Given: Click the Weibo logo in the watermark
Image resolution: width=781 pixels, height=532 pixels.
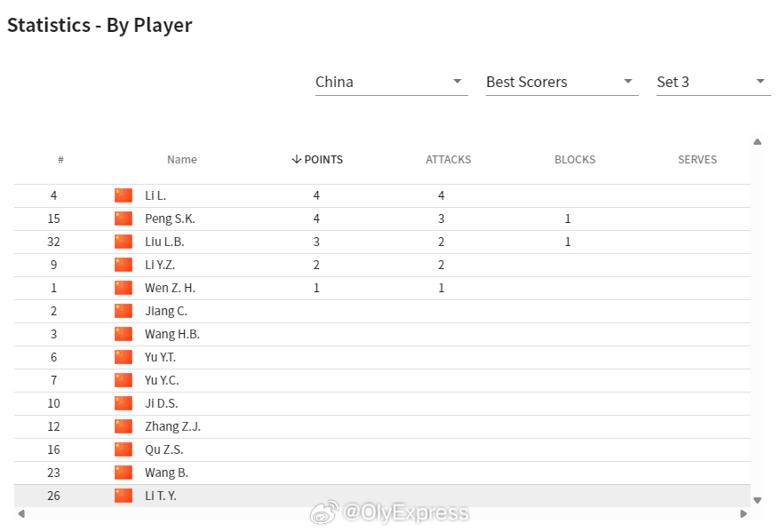Looking at the screenshot, I should point(324,512).
